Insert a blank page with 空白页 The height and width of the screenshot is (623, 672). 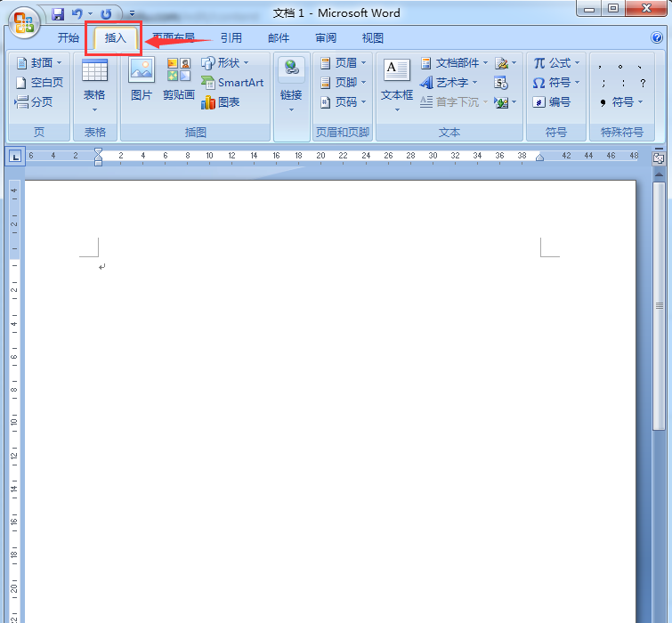pyautogui.click(x=39, y=82)
